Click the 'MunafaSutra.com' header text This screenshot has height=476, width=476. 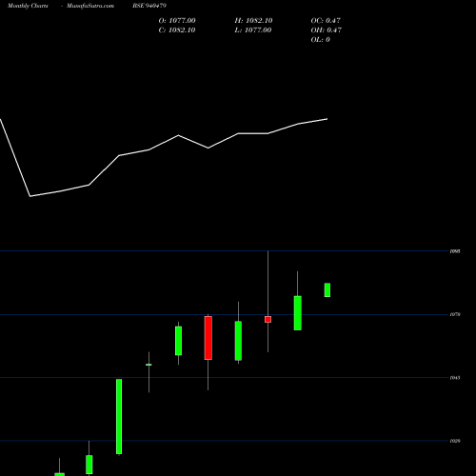[x=90, y=6]
